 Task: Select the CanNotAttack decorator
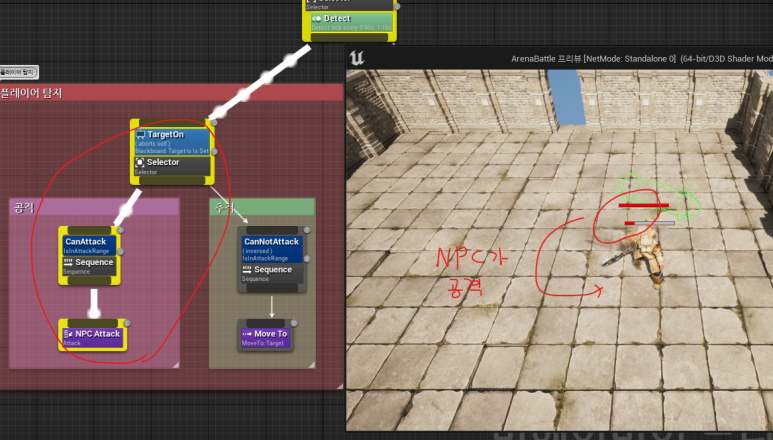(x=271, y=249)
